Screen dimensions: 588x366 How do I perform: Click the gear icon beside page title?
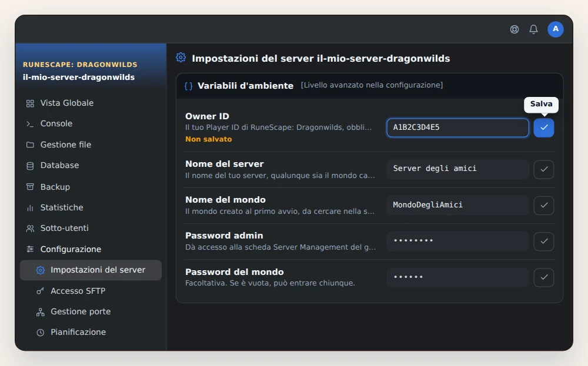(x=181, y=58)
